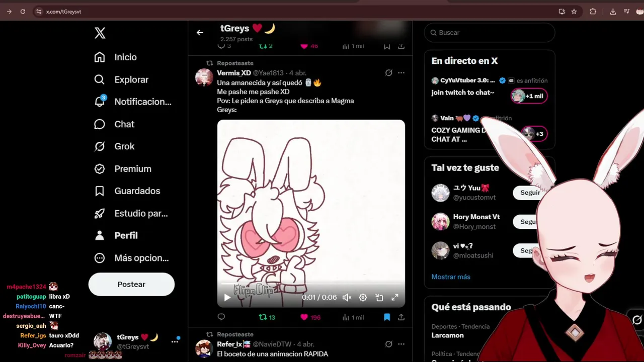This screenshot has height=362, width=644.
Task: Undo repost with 13 reposts
Action: tap(267, 317)
